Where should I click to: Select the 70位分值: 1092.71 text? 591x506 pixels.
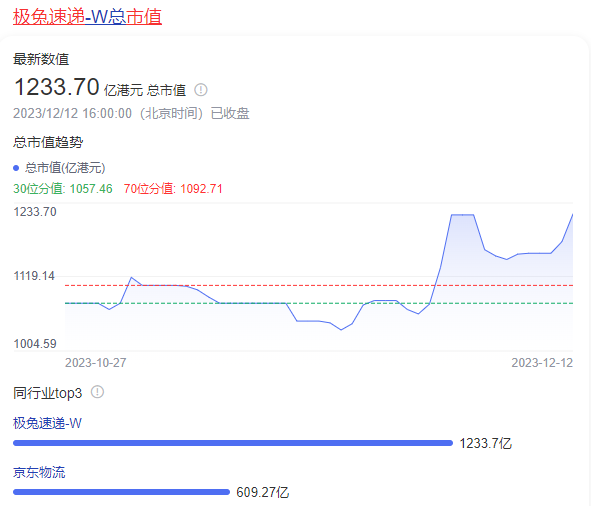(173, 189)
